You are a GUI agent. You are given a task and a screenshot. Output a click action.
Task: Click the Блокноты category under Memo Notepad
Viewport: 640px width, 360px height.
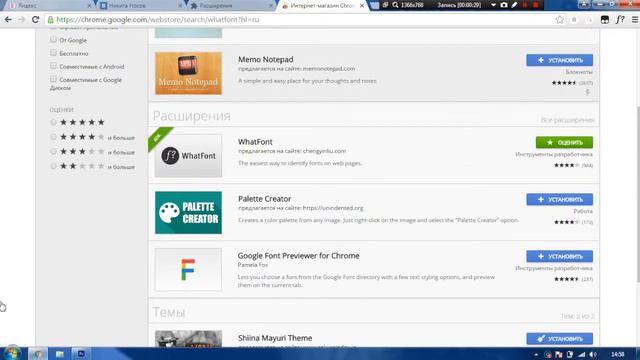579,72
